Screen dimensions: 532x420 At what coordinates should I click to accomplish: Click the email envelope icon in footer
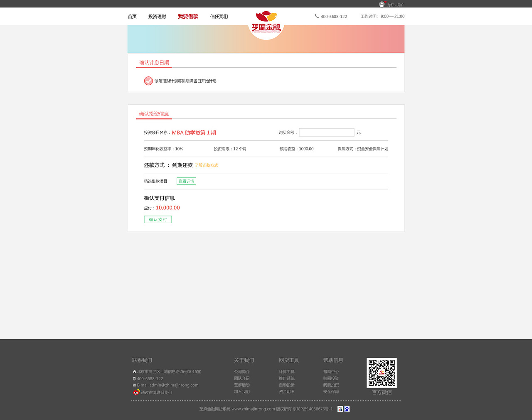click(x=134, y=385)
